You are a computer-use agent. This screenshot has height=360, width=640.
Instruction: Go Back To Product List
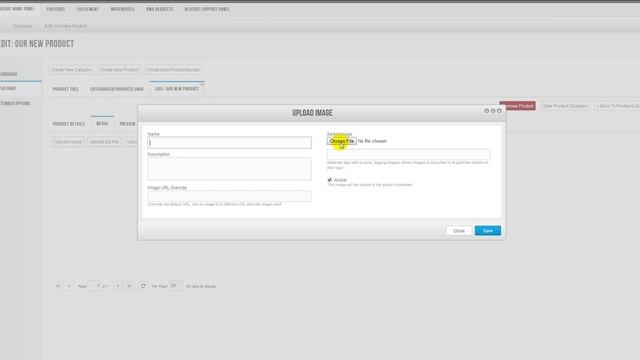618,106
